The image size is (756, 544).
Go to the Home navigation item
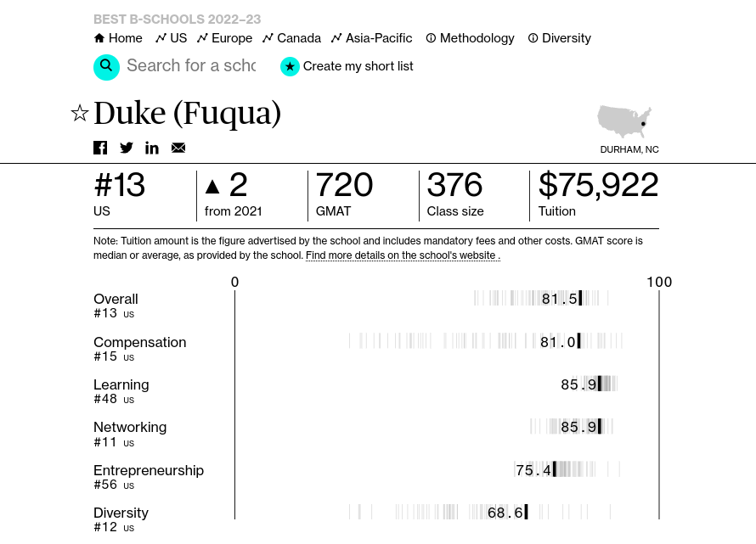click(x=118, y=38)
